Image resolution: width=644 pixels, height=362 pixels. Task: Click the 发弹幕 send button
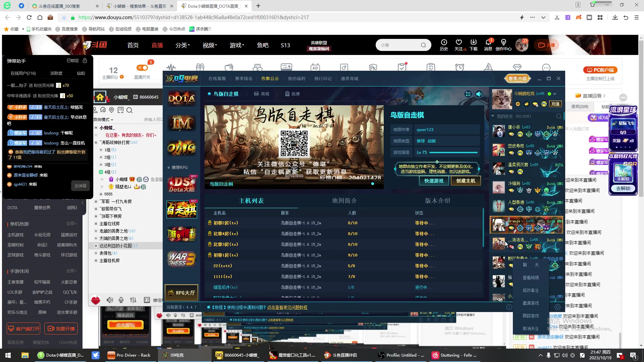tap(80, 186)
